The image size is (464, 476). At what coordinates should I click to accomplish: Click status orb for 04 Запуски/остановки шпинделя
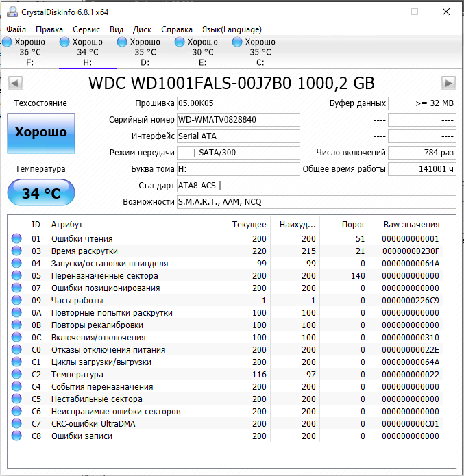(x=16, y=263)
